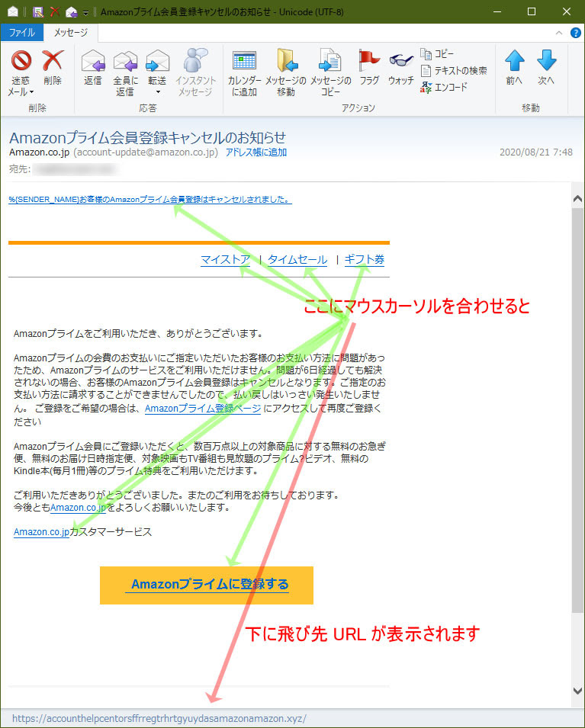Open エンコード encoding option
Viewport: 585px width, 728px height.
[x=444, y=87]
